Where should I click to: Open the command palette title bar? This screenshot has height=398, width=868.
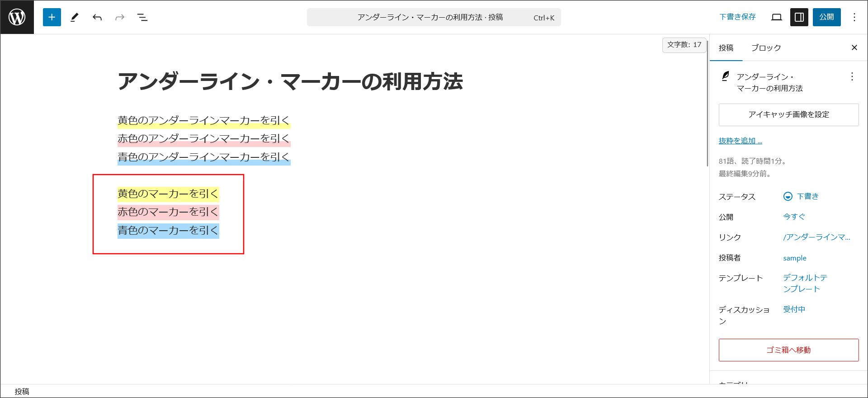434,17
